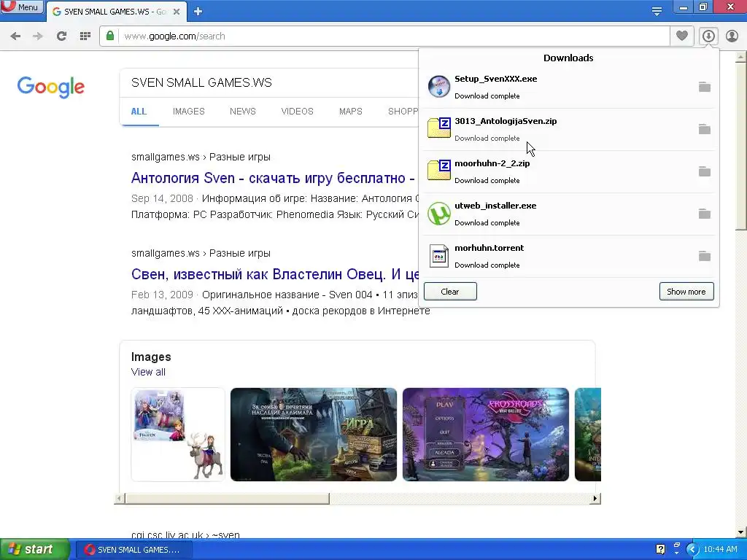Open the Свен, известный как Властелин Овец link
The image size is (747, 560).
(x=275, y=274)
